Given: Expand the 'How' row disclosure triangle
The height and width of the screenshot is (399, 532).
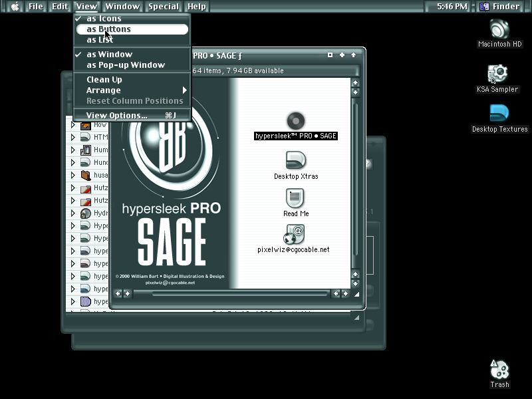Looking at the screenshot, I should tap(72, 125).
